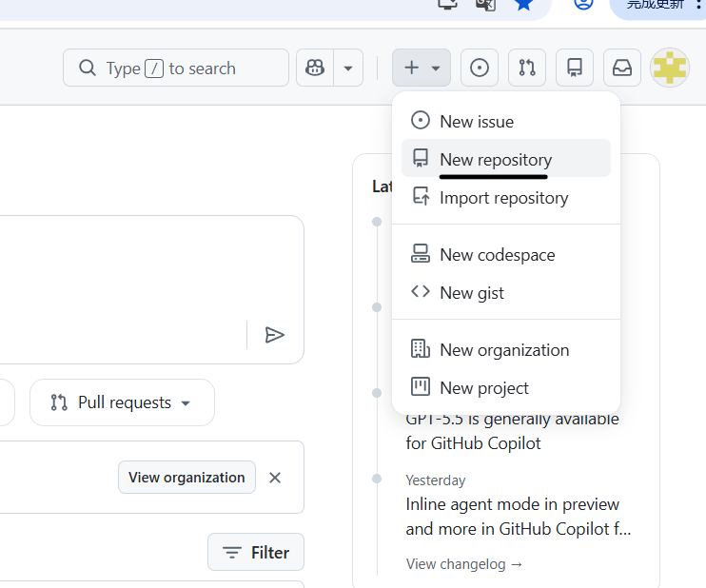This screenshot has width=706, height=588.
Task: Open the Issues icon in header
Action: coord(480,68)
